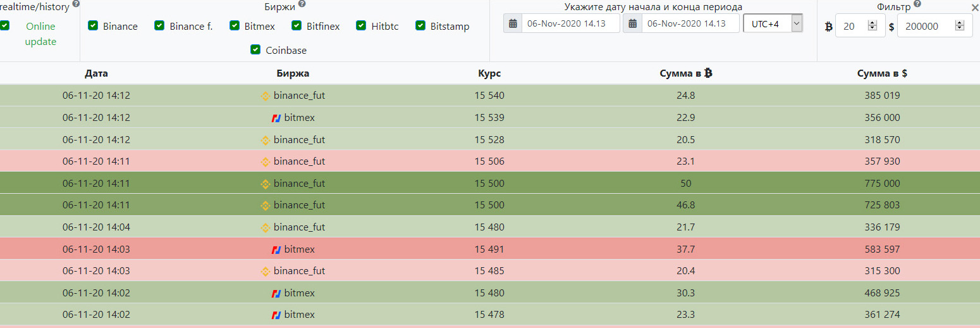Select cell with sum 318 570

882,139
